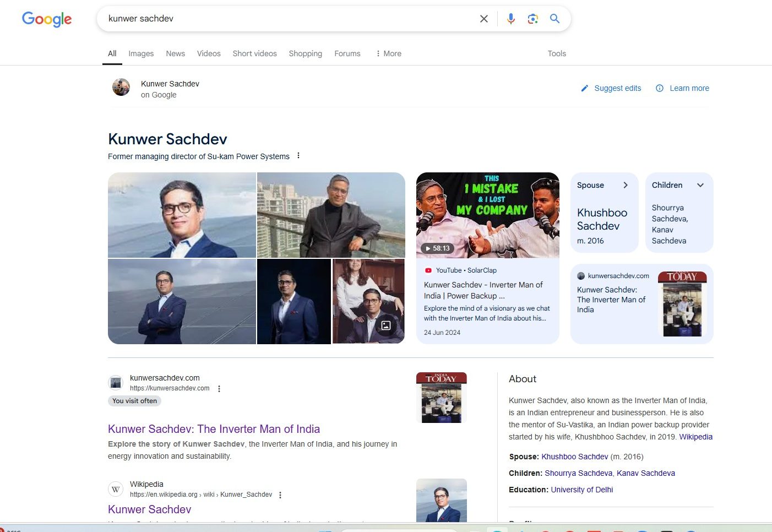Open Kunwer Sachdev: The Inverter Man result title
The image size is (772, 532).
[x=214, y=429]
